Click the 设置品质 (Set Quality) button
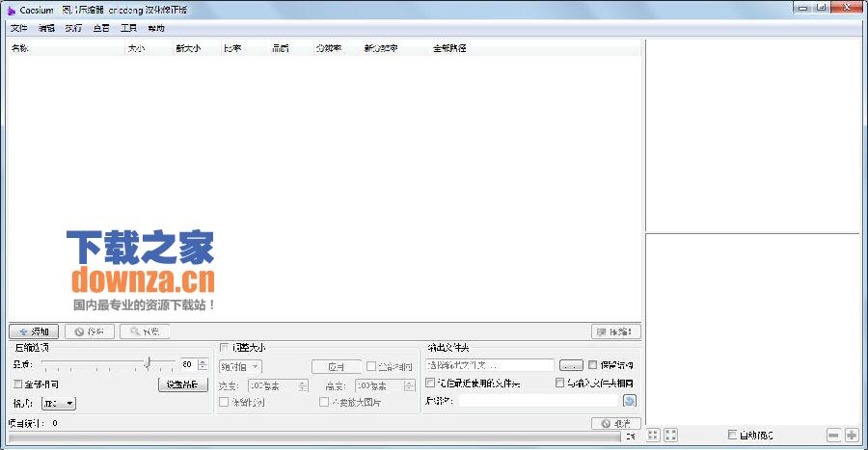Image resolution: width=868 pixels, height=450 pixels. click(183, 384)
